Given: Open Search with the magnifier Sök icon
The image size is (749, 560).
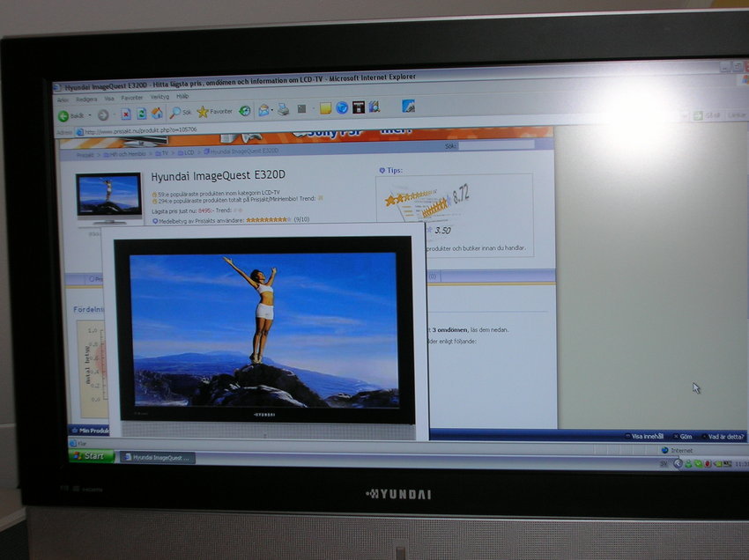Looking at the screenshot, I should [x=181, y=112].
